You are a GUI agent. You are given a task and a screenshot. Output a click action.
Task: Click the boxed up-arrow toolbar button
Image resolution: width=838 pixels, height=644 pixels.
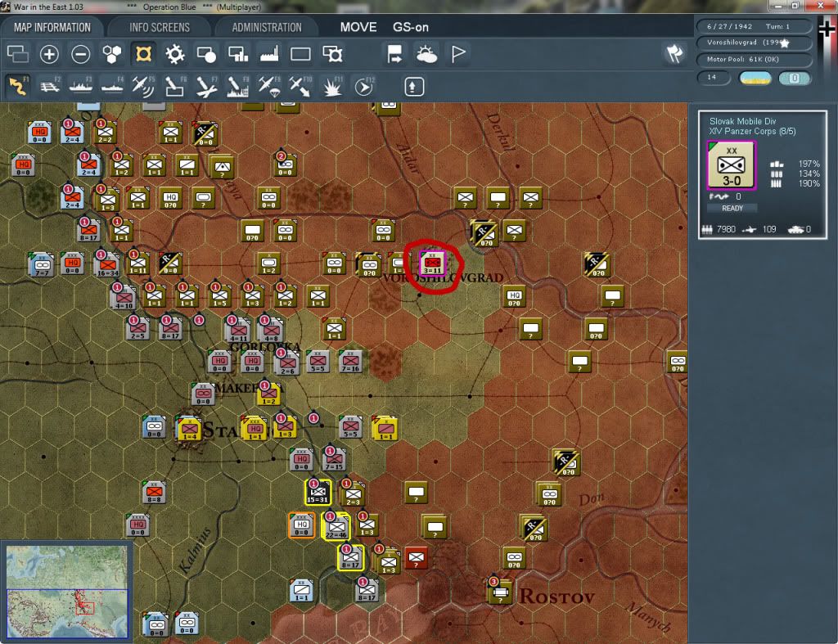(414, 87)
